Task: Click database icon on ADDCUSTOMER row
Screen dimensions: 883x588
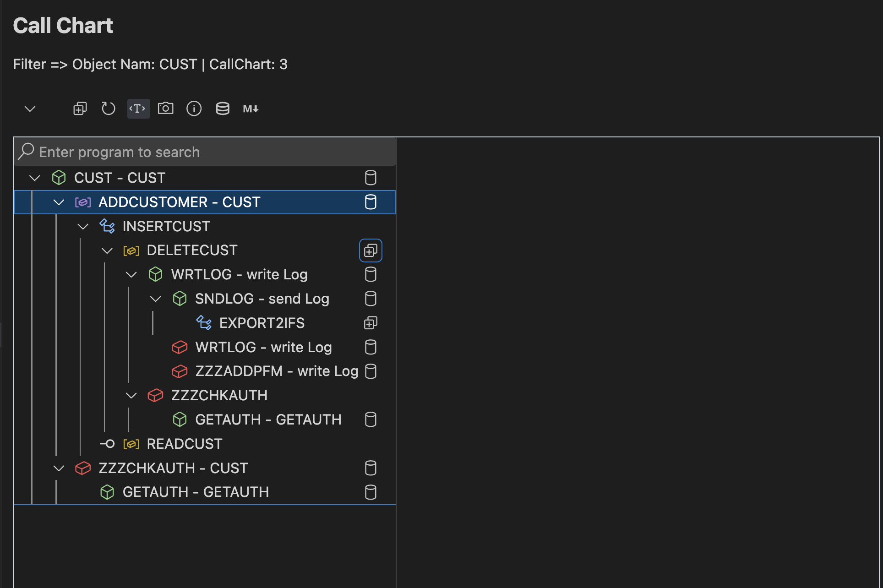Action: [371, 202]
